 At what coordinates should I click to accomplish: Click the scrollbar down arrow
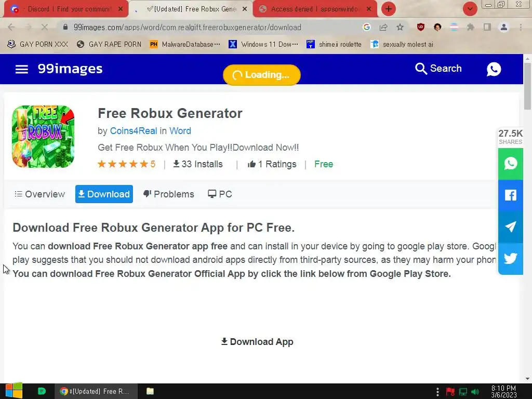click(x=527, y=379)
